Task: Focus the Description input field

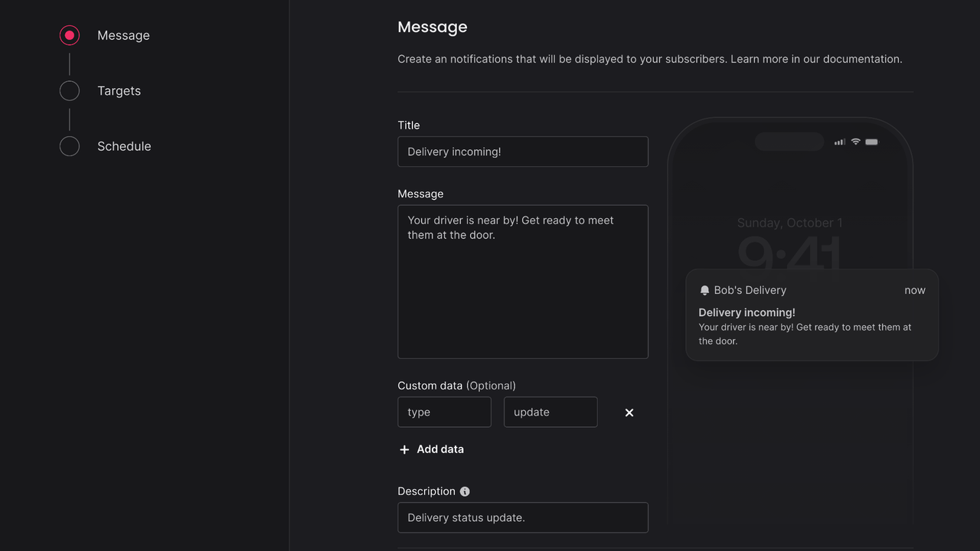Action: click(523, 517)
